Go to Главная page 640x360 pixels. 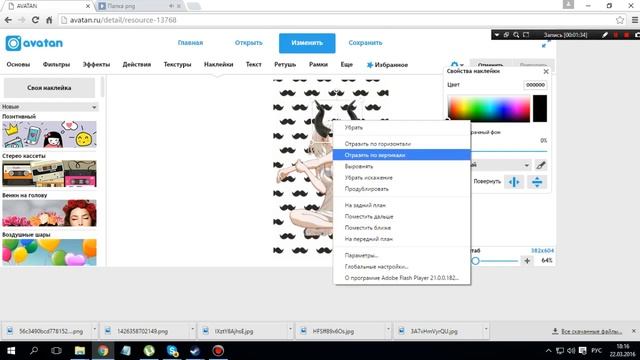tap(190, 43)
